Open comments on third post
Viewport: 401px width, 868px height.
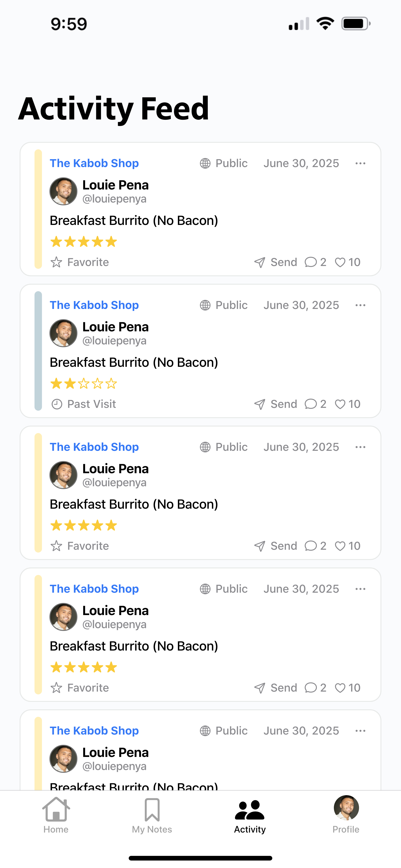[311, 546]
